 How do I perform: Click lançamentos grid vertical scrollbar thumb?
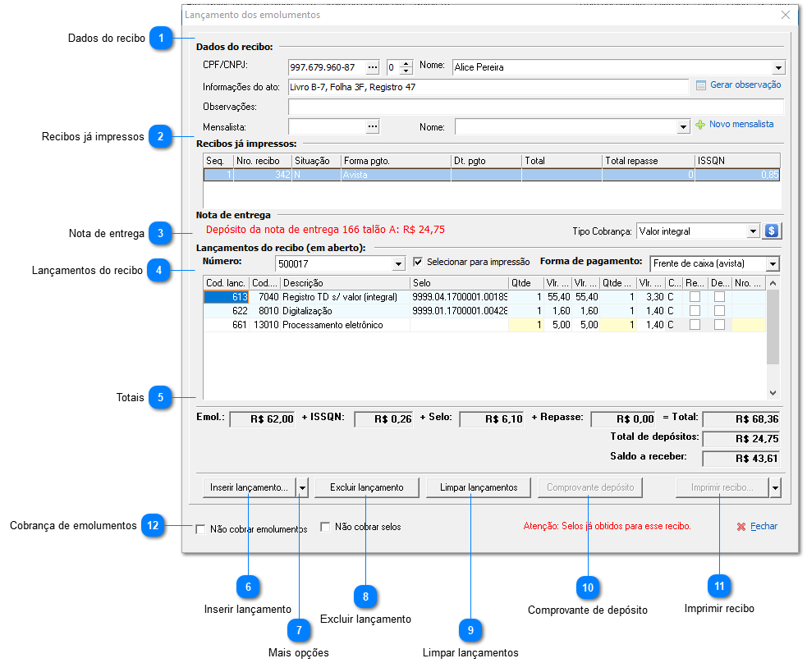coord(773,327)
